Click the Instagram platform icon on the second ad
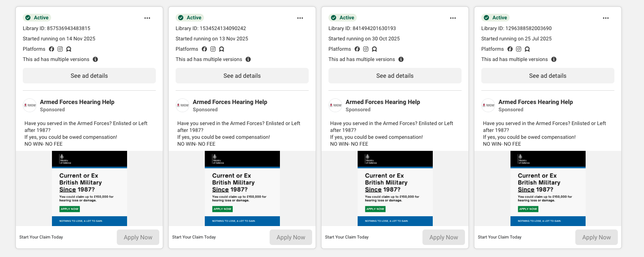644x257 pixels. [x=213, y=49]
